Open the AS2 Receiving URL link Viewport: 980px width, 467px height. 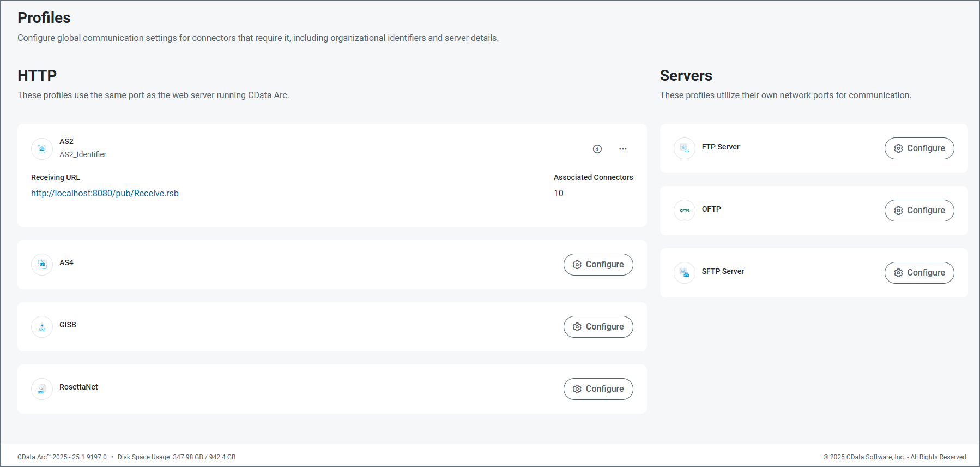tap(105, 193)
